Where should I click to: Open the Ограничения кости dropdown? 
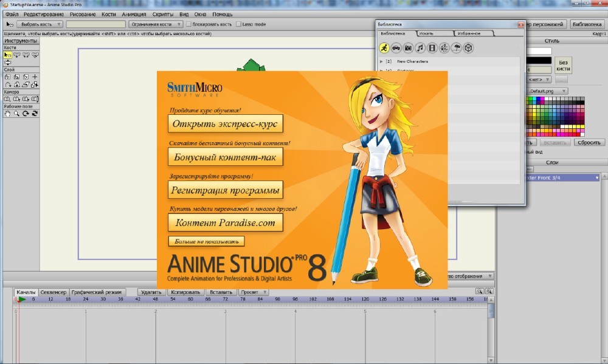tap(156, 24)
